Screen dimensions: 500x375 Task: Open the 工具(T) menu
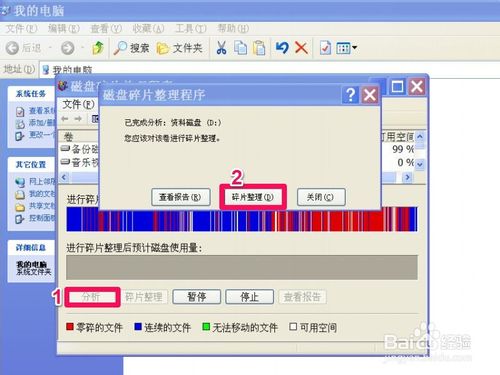[191, 29]
